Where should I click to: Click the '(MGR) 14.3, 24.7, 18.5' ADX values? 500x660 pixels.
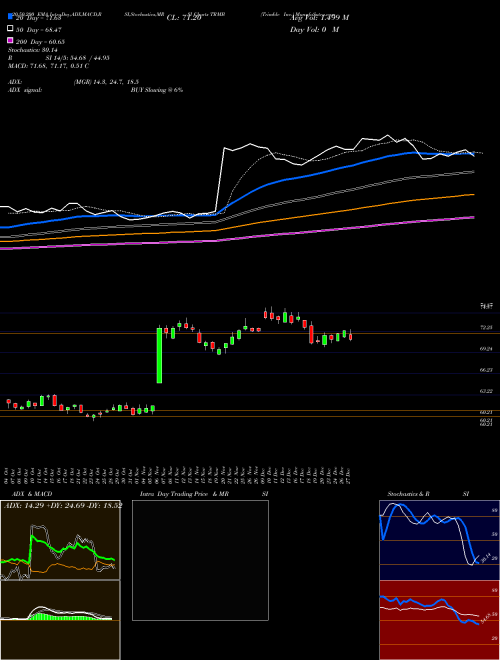(x=106, y=82)
